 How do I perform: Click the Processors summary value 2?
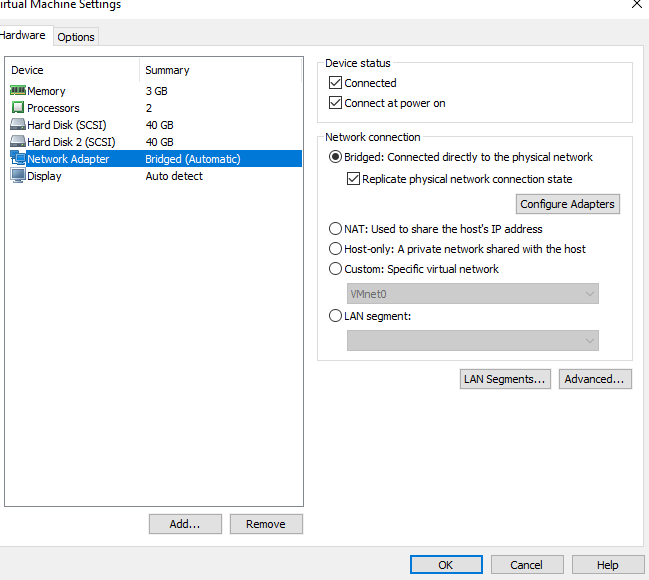(x=149, y=108)
